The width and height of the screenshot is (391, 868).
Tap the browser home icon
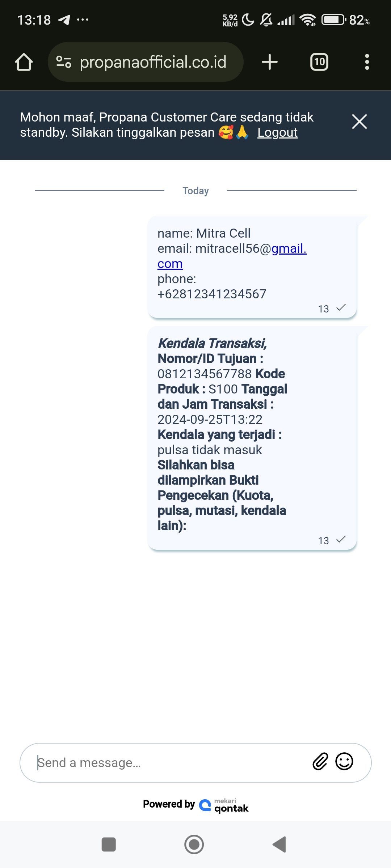(24, 62)
